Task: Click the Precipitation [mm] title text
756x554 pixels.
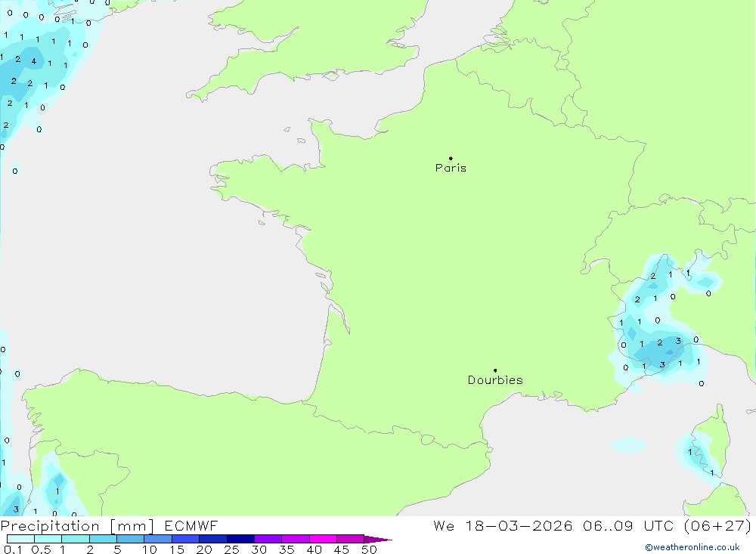Action: click(77, 525)
